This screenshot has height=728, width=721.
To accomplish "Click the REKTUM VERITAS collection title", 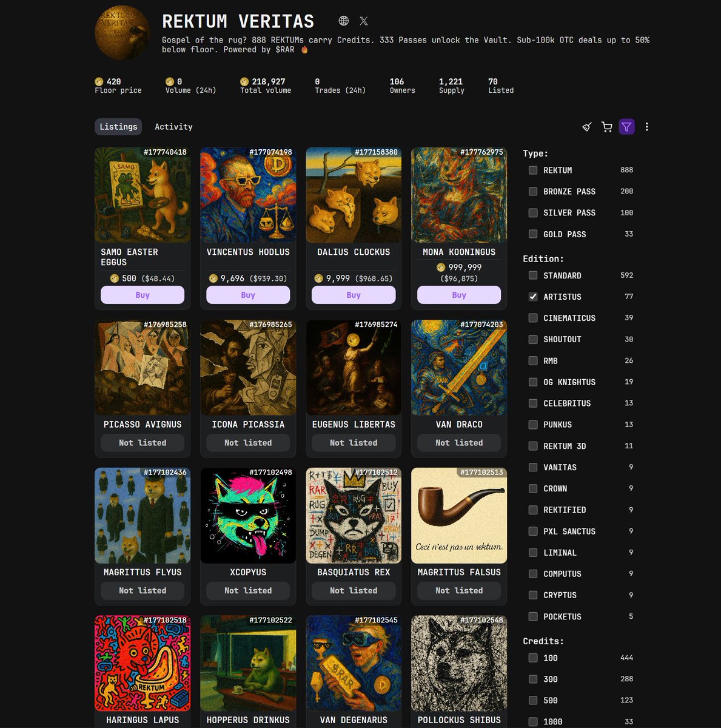I will pyautogui.click(x=238, y=21).
